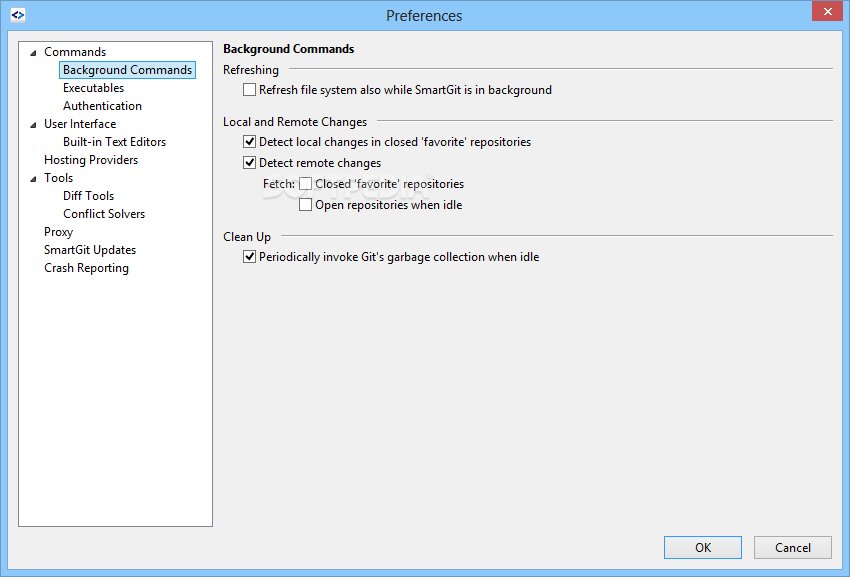Screen dimensions: 850x577
Task: Click the Local and Remote Changes label
Action: click(295, 121)
